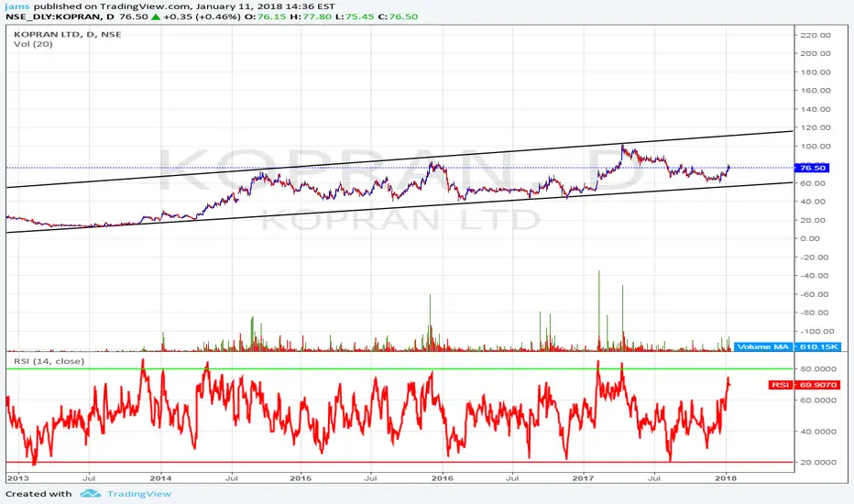
Task: Click the TradingView logo icon
Action: tap(91, 494)
